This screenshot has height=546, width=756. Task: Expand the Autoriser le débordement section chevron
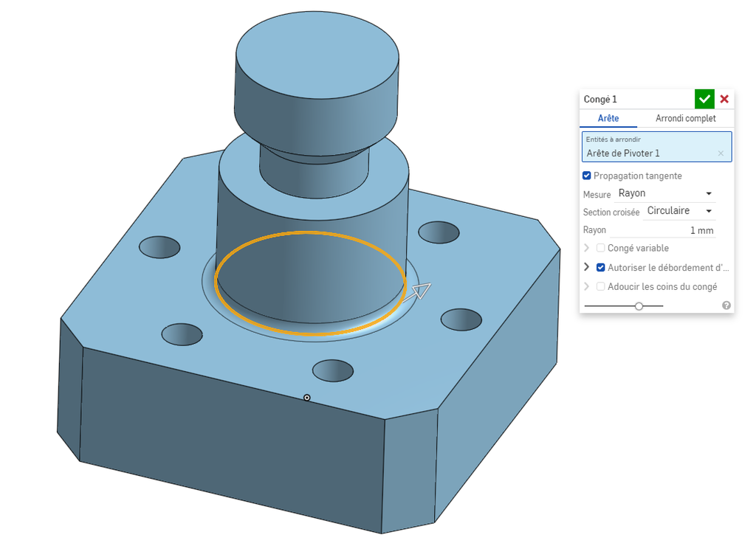tap(587, 267)
